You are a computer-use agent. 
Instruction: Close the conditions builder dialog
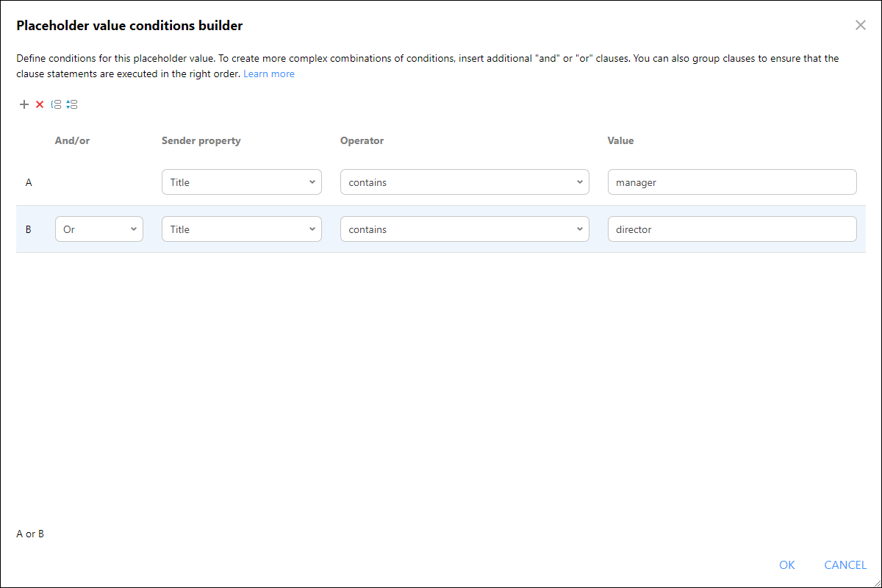[x=861, y=25]
